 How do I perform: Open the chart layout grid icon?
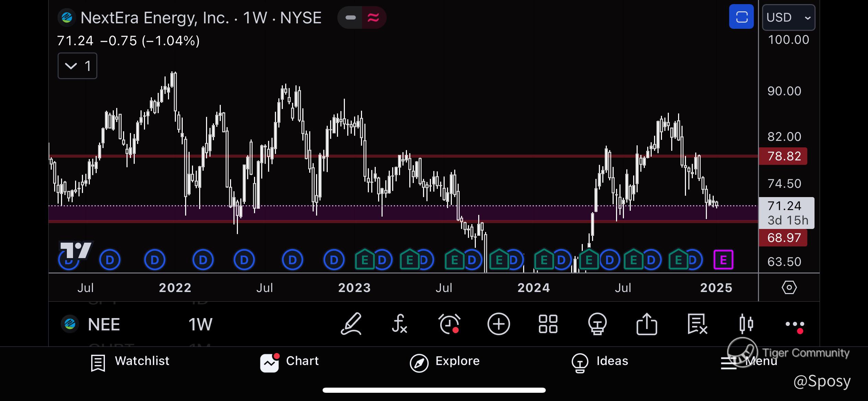point(548,324)
